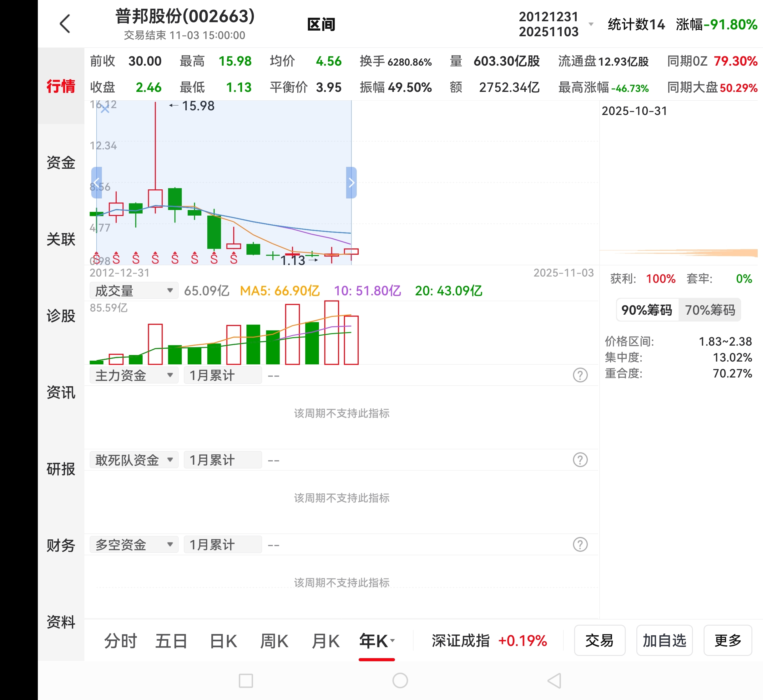Screen dimensions: 763x700
Task: Tap the main funds help icon
Action: pyautogui.click(x=580, y=375)
